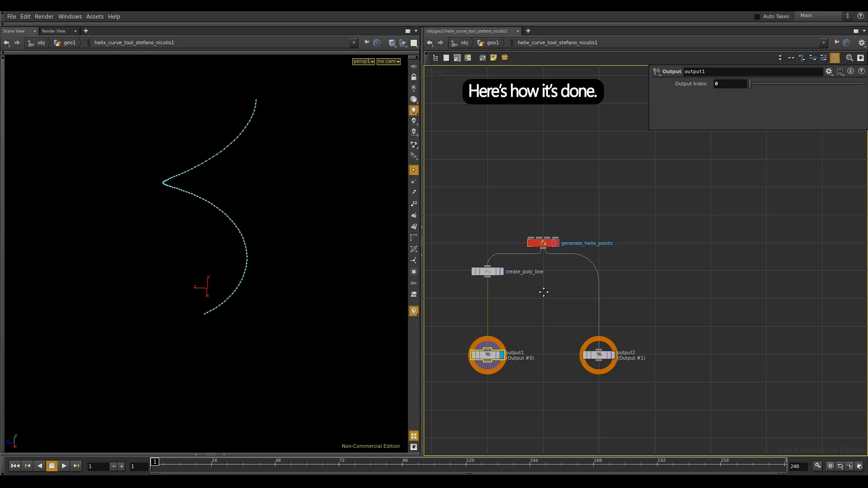Open the gear presets icon on Output panel

(829, 71)
